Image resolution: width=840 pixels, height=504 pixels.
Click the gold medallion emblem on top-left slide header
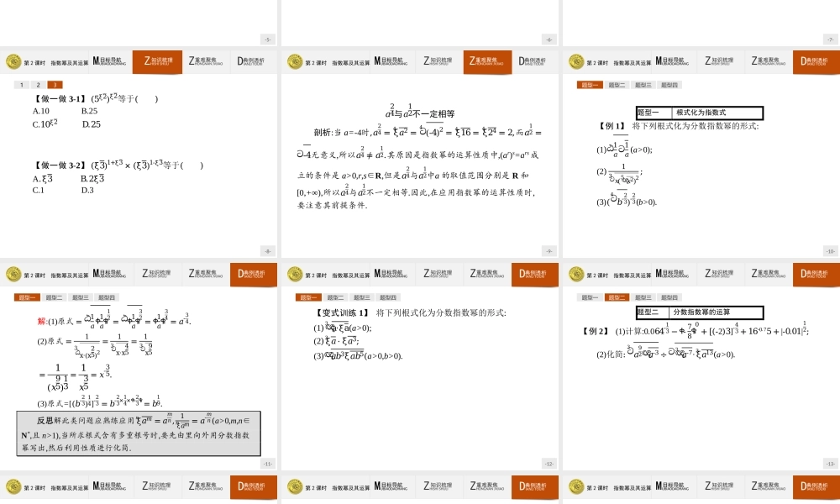(x=13, y=62)
